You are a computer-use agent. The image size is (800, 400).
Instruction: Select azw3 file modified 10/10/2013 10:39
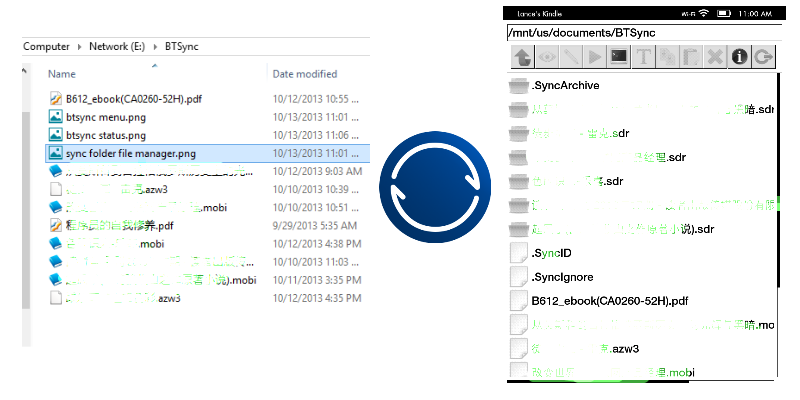point(117,189)
